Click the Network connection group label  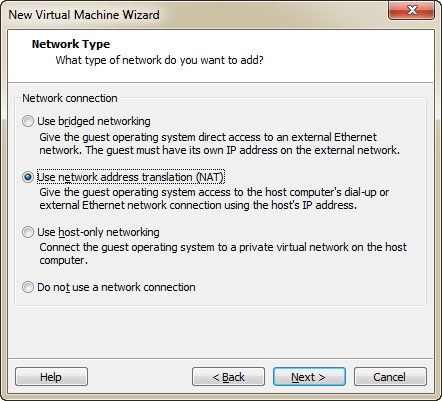70,98
